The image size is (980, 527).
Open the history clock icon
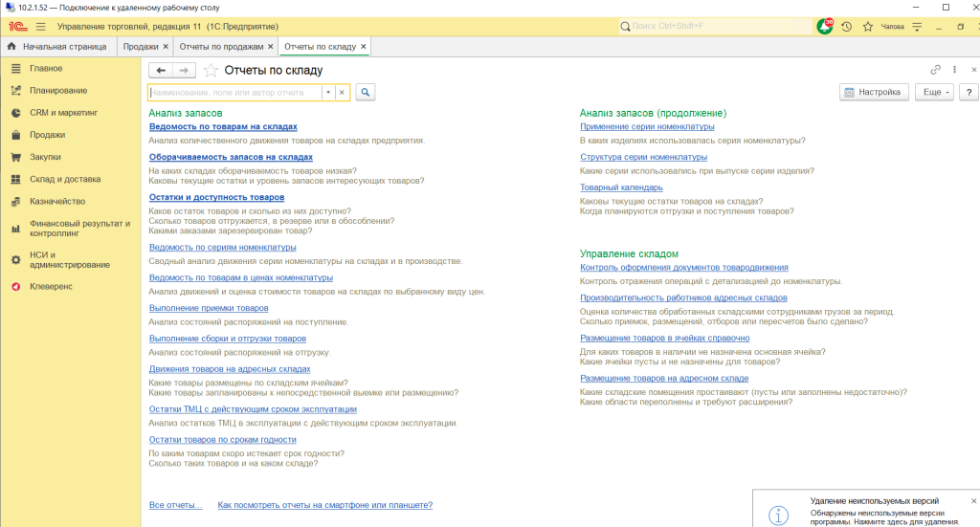coord(846,27)
